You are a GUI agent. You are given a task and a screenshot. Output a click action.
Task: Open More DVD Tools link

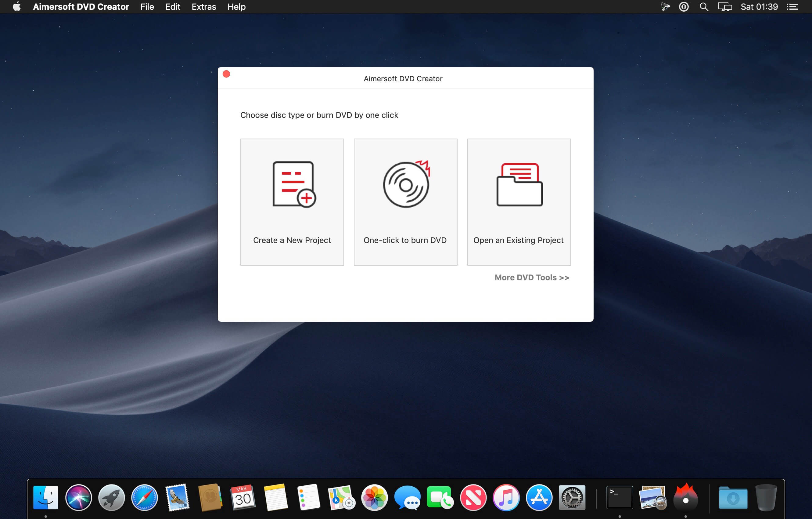click(531, 278)
